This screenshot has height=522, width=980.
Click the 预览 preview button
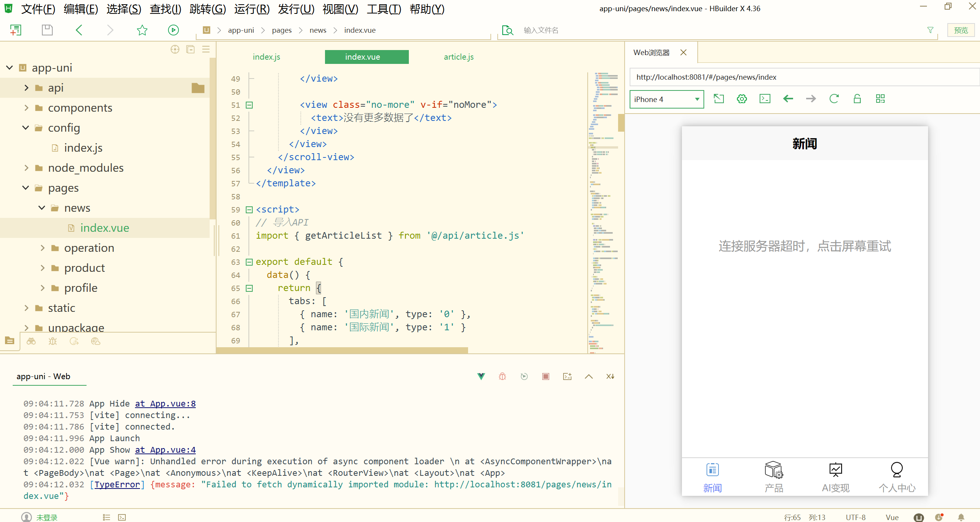click(x=961, y=30)
